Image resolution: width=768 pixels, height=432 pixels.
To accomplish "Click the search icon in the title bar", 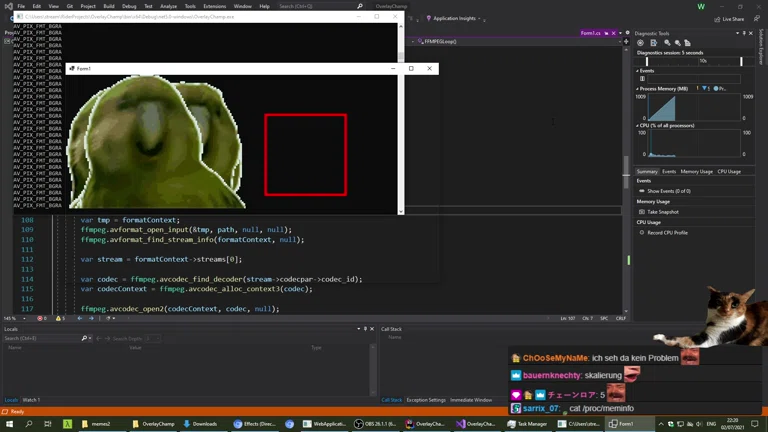I will coord(360,6).
